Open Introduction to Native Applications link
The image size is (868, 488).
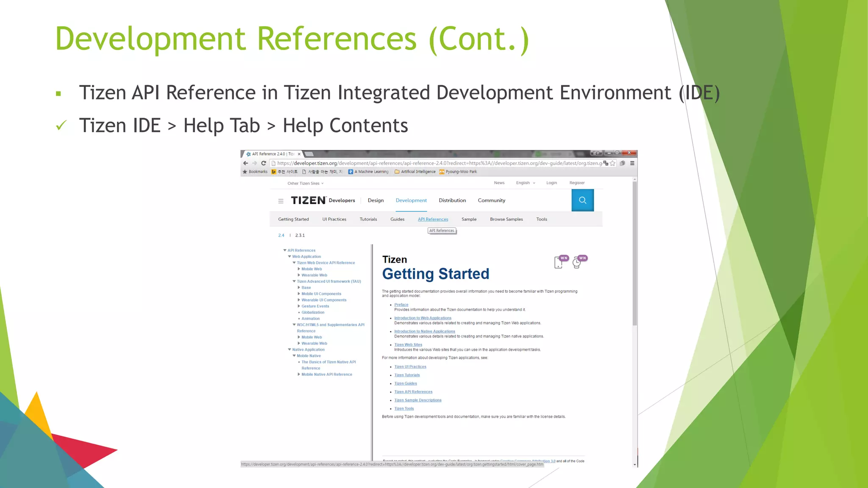(425, 332)
